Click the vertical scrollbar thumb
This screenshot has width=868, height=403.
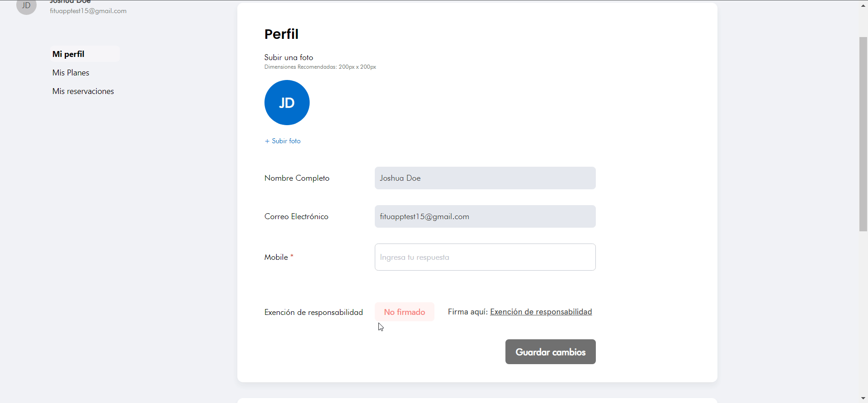863,134
